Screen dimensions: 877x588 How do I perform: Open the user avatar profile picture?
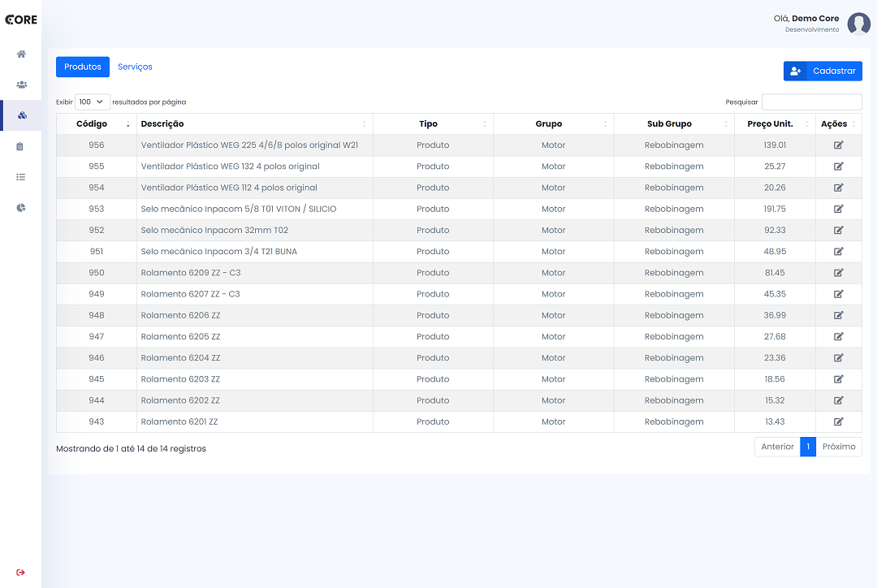coord(858,24)
